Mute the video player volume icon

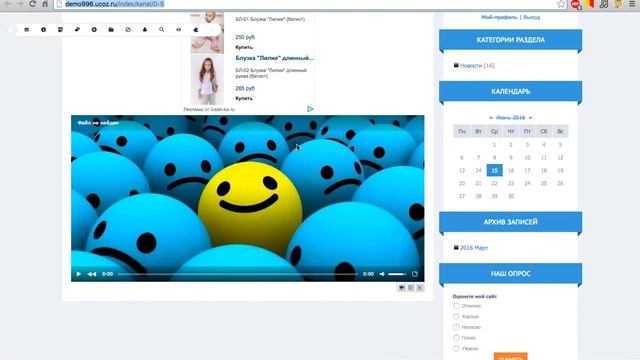pos(382,274)
